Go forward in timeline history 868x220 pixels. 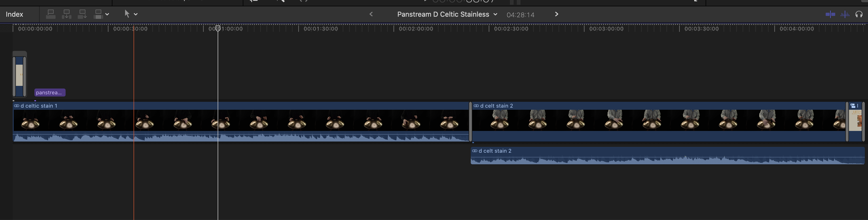[556, 14]
